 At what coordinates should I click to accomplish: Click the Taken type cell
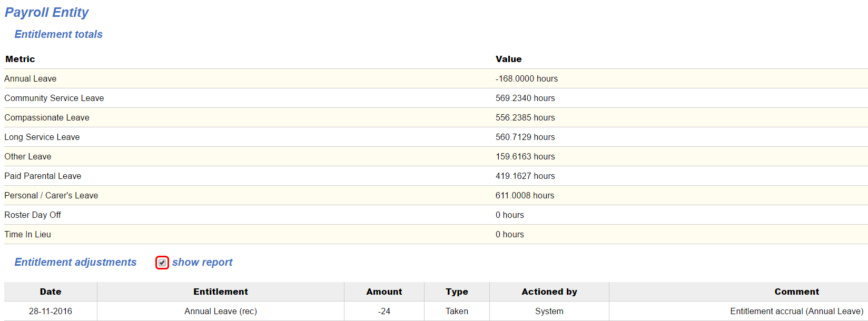[x=457, y=311]
